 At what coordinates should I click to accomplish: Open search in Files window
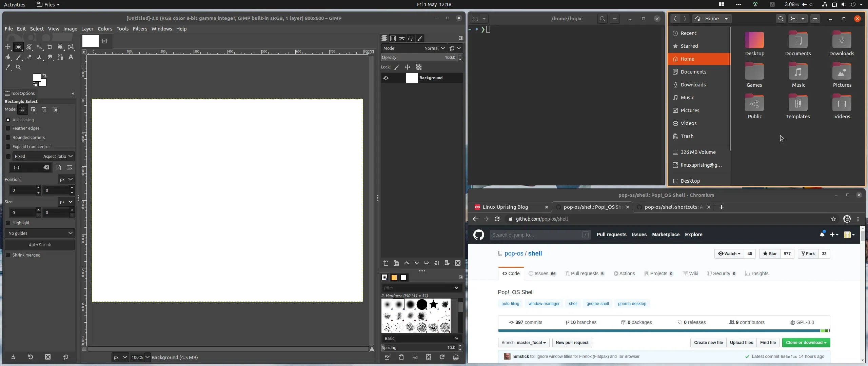pyautogui.click(x=781, y=19)
